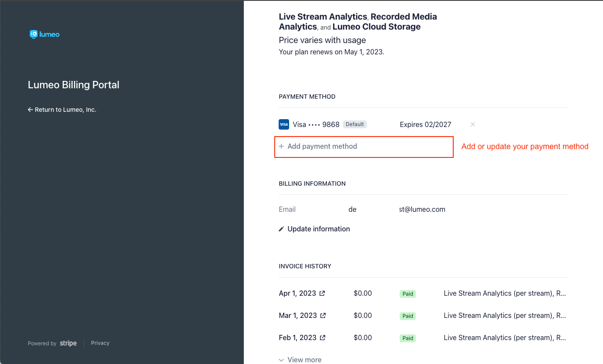Open the Privacy link

click(100, 343)
